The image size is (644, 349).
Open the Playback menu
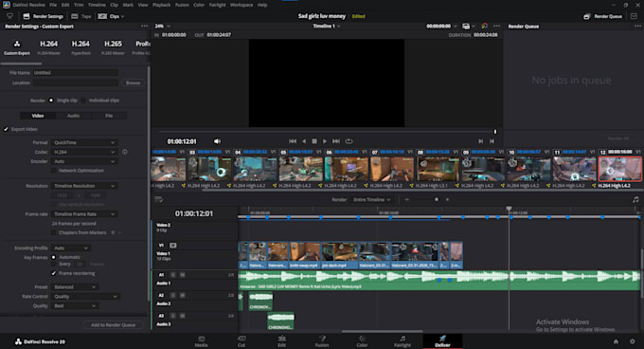(x=161, y=5)
